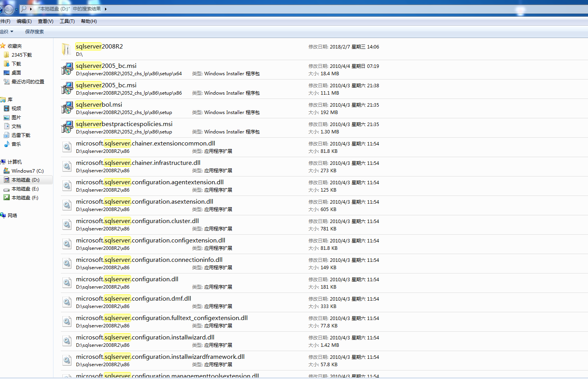
Task: Click the "本地磁盘 (D:)" 中的搜索结果 address text
Action: (69, 9)
